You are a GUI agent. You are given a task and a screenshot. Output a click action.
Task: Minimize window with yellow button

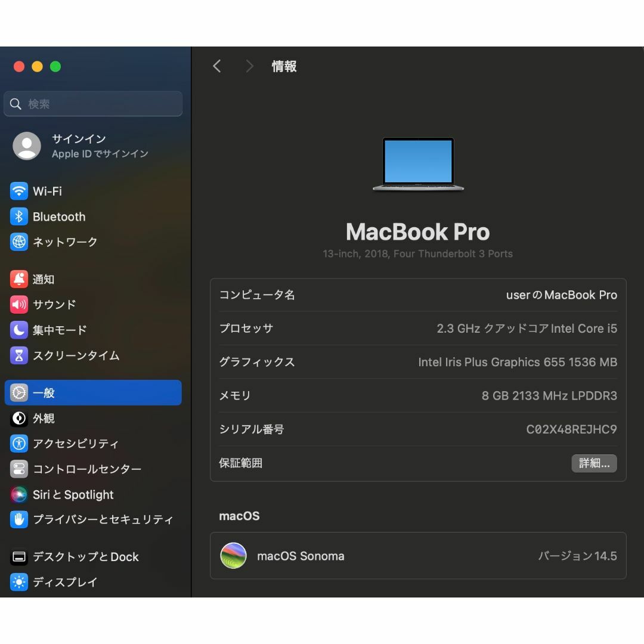[x=38, y=67]
